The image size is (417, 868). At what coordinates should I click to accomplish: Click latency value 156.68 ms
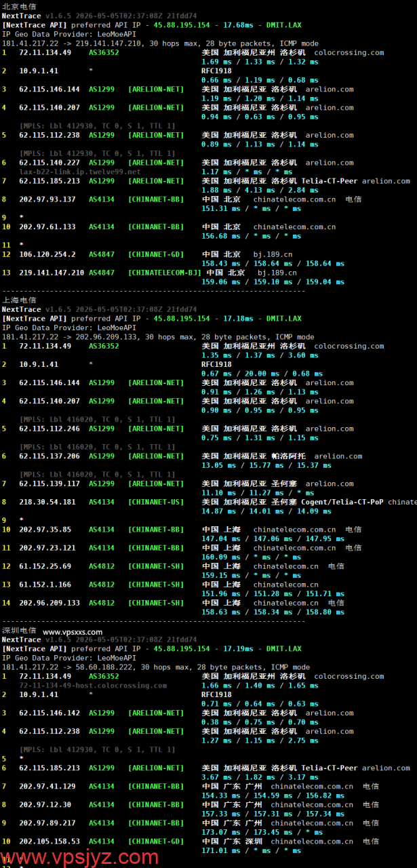pos(221,236)
